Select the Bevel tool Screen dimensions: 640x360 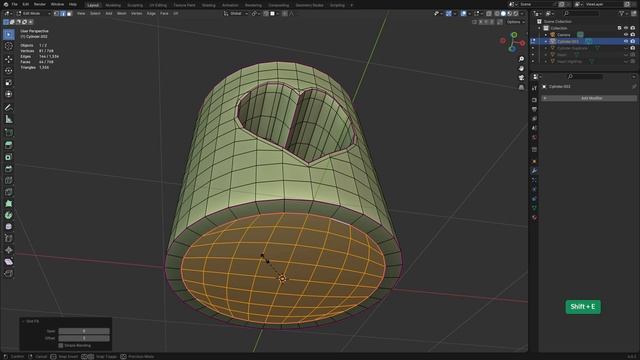[9, 169]
